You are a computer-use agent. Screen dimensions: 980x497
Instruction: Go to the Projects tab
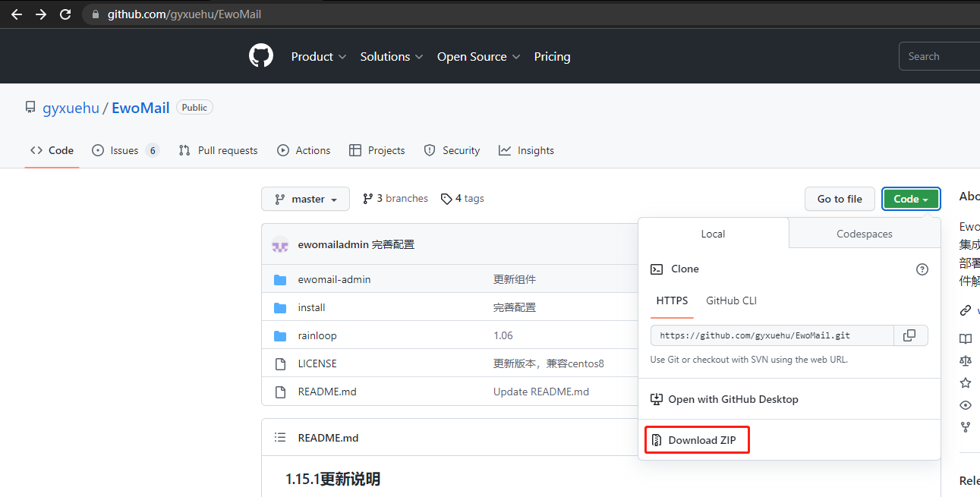377,150
